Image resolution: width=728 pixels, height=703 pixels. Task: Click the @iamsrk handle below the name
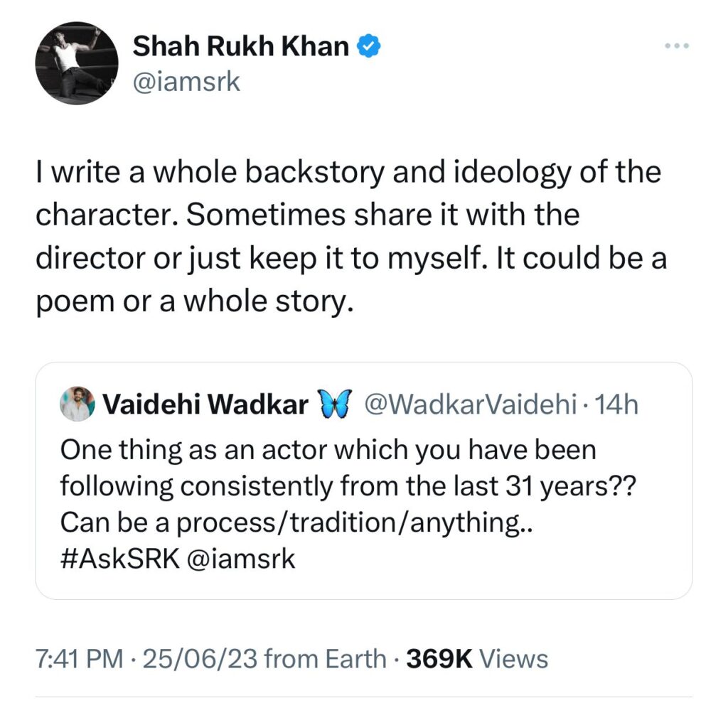pyautogui.click(x=187, y=82)
